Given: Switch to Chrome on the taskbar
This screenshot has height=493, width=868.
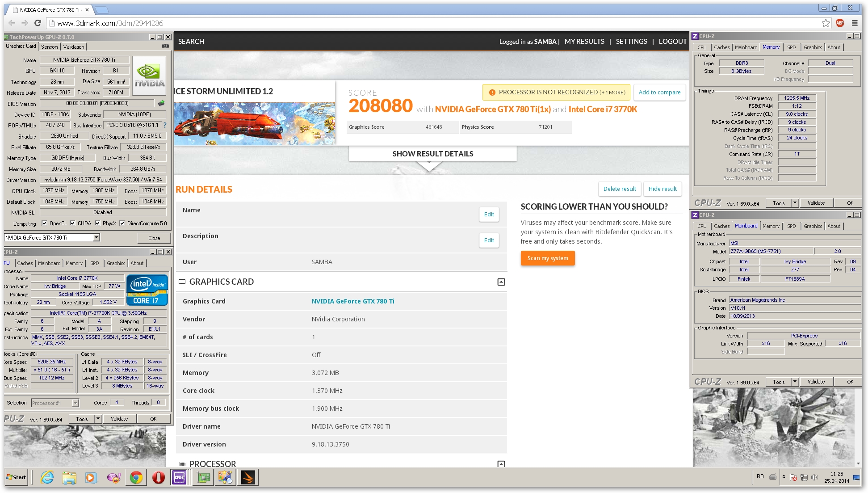Looking at the screenshot, I should click(136, 478).
